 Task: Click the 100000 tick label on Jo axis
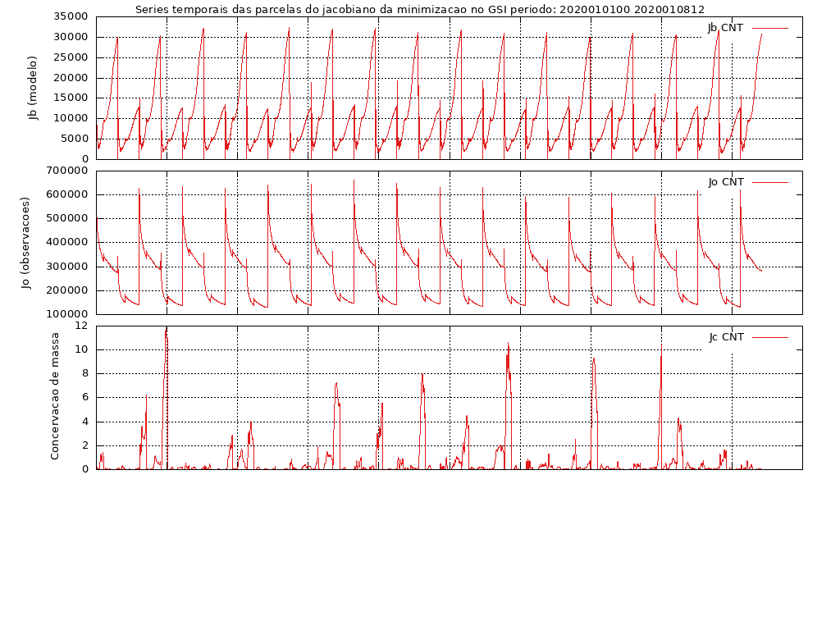click(x=66, y=314)
